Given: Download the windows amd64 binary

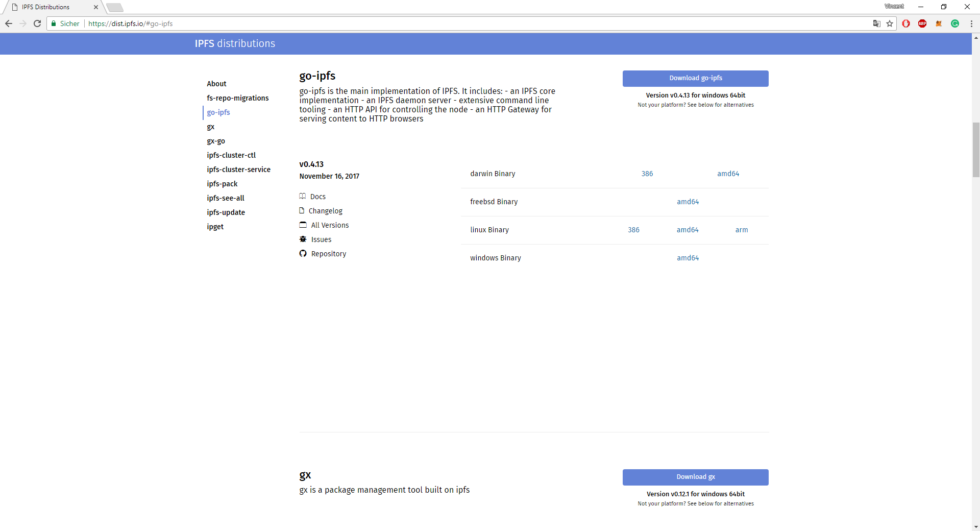Looking at the screenshot, I should [x=688, y=258].
